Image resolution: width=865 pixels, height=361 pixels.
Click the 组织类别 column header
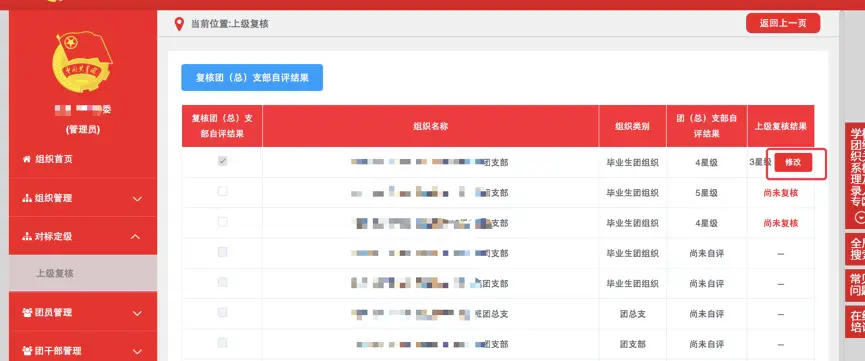[632, 126]
